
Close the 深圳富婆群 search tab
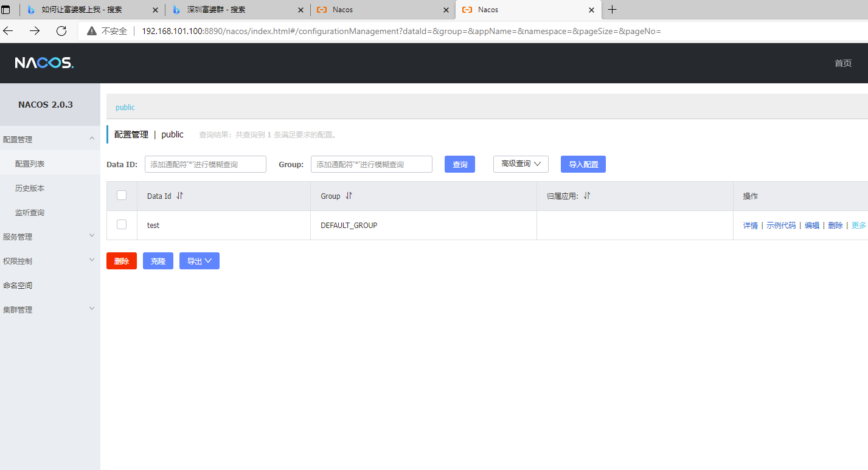coord(300,10)
